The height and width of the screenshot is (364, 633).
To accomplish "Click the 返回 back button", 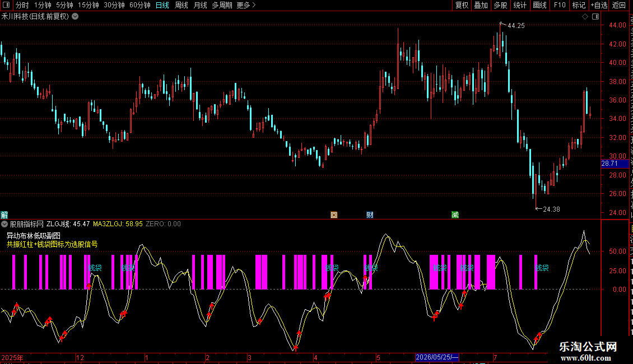I will (619, 5).
